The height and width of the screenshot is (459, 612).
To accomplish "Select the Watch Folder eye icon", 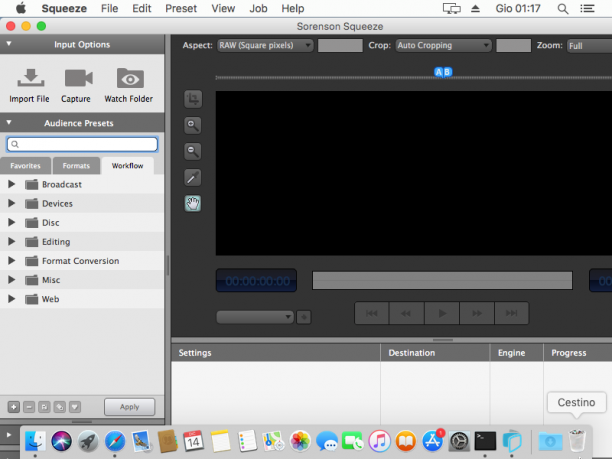I will pos(130,78).
